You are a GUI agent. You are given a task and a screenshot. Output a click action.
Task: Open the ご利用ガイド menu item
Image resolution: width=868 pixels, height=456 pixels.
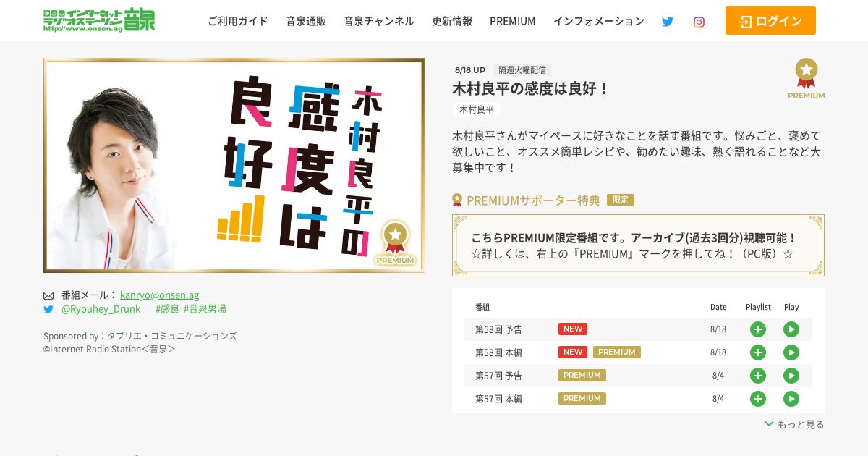(238, 21)
